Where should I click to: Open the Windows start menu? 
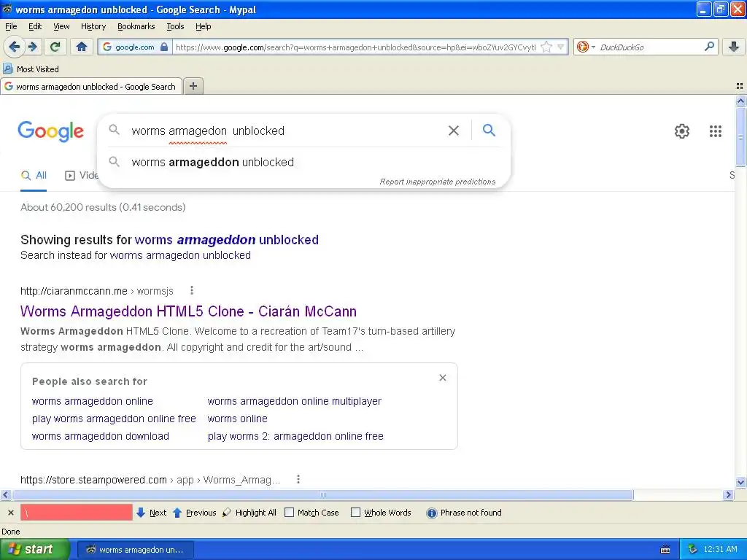[x=35, y=549]
